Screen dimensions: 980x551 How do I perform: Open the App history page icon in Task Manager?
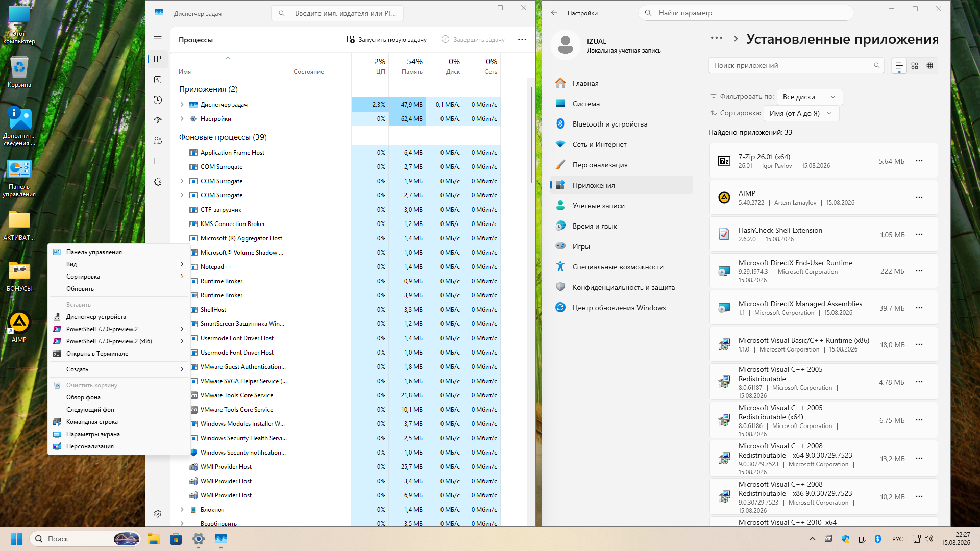(x=158, y=100)
